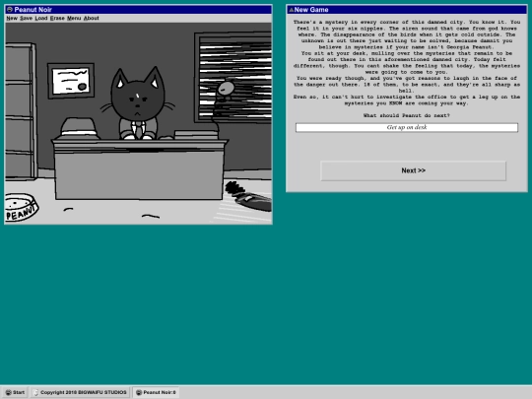
Task: Click the Peanut Noir:0 taskbar entry
Action: 156,392
